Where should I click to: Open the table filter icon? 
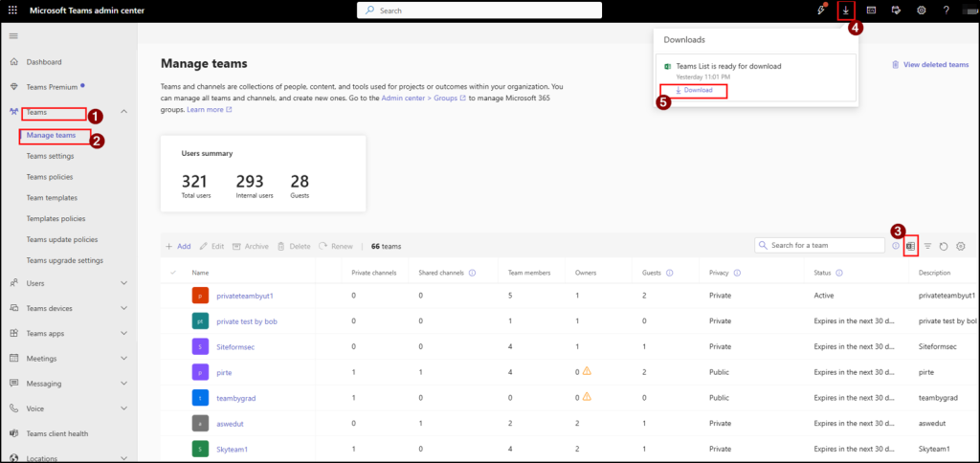[x=927, y=246]
